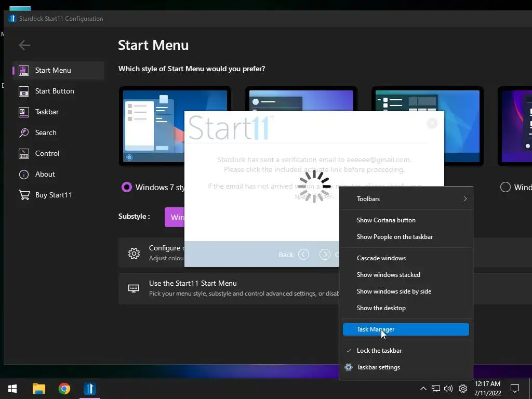Viewport: 532px width, 399px height.
Task: Click the Taskbar settings gear icon
Action: click(x=349, y=367)
